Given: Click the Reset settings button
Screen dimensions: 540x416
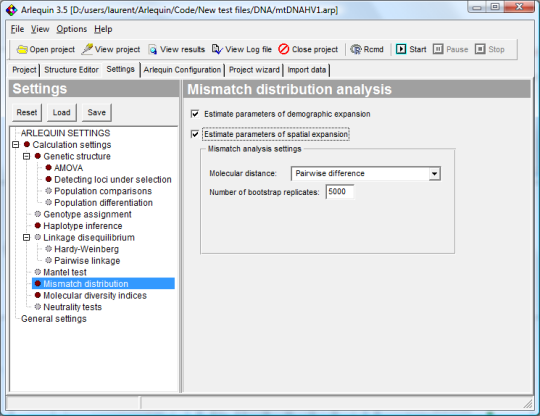Looking at the screenshot, I should point(27,113).
